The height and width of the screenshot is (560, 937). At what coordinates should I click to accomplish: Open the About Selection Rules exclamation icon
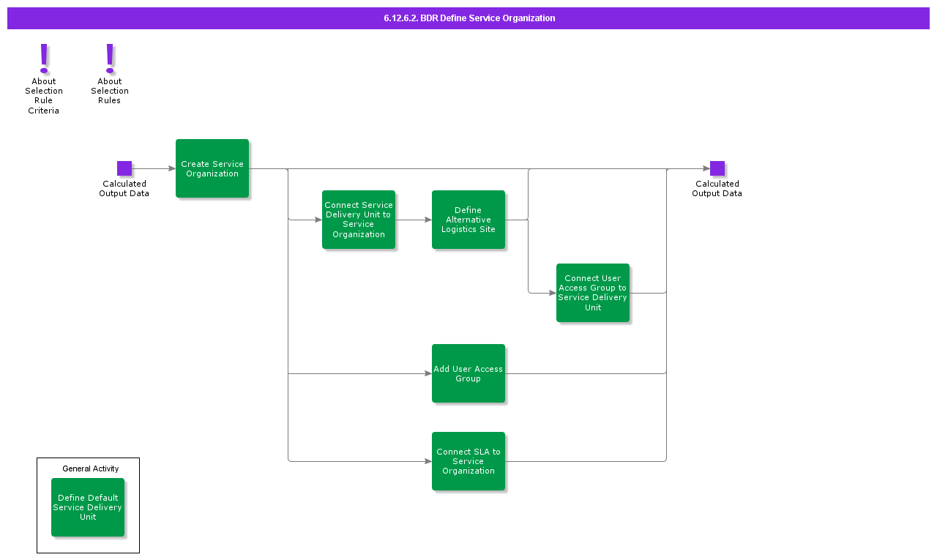[x=110, y=59]
